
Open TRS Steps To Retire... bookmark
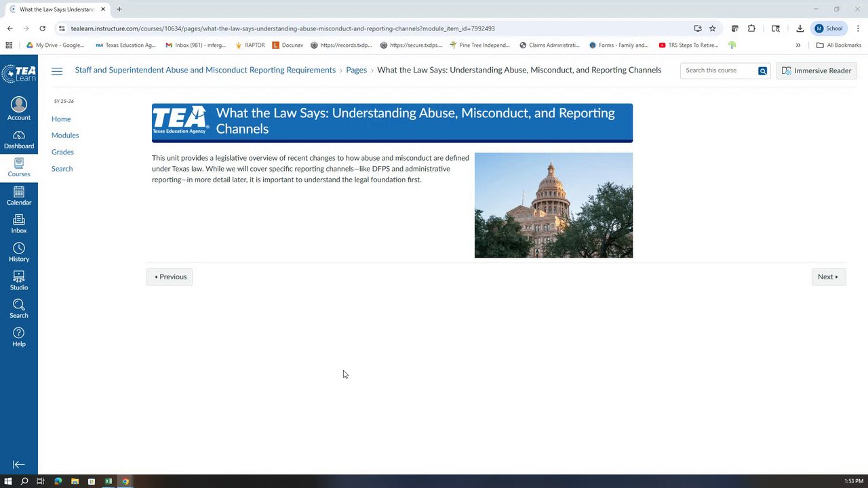click(x=688, y=45)
